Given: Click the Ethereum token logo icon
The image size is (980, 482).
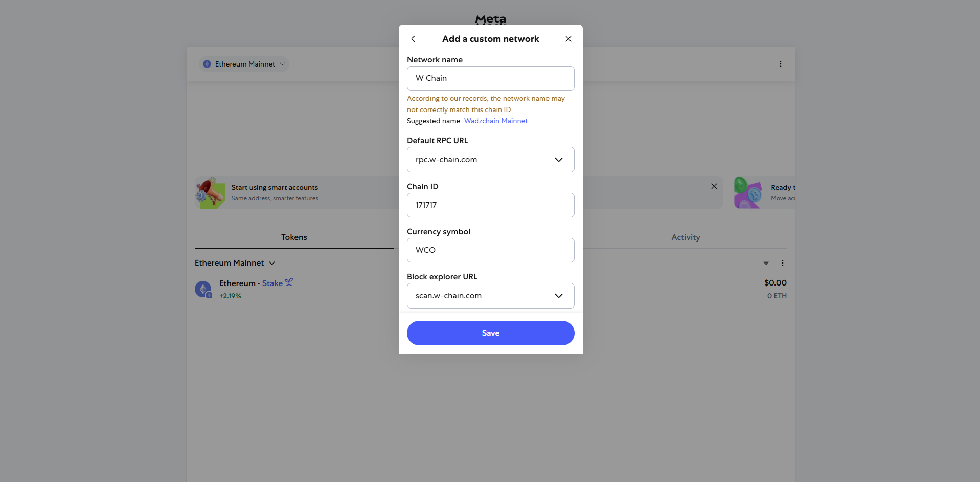Looking at the screenshot, I should pyautogui.click(x=203, y=289).
